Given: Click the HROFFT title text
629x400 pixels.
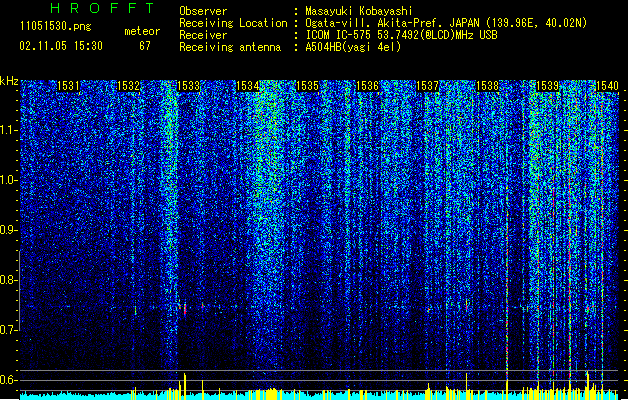Looking at the screenshot, I should click(x=103, y=8).
